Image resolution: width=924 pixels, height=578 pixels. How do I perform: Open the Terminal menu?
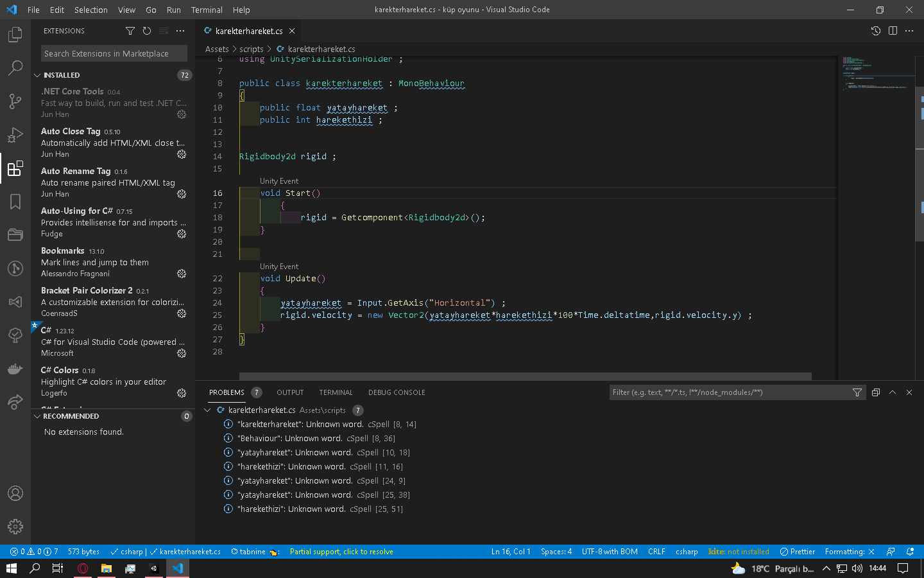207,10
